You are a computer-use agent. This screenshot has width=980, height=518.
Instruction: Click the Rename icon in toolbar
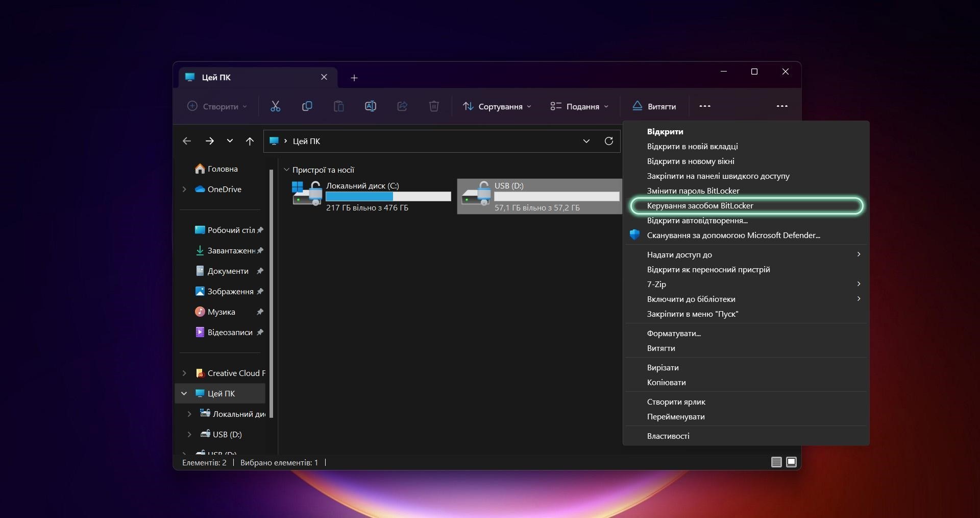(371, 106)
